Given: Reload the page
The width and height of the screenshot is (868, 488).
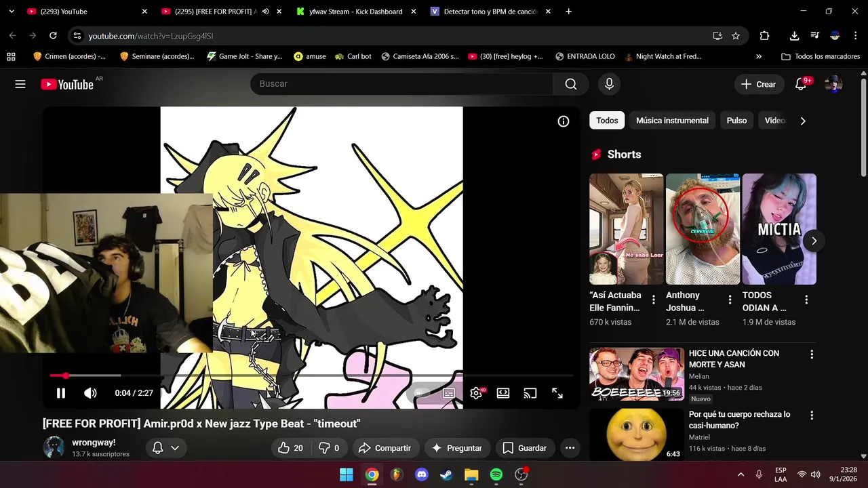Looking at the screenshot, I should (54, 36).
